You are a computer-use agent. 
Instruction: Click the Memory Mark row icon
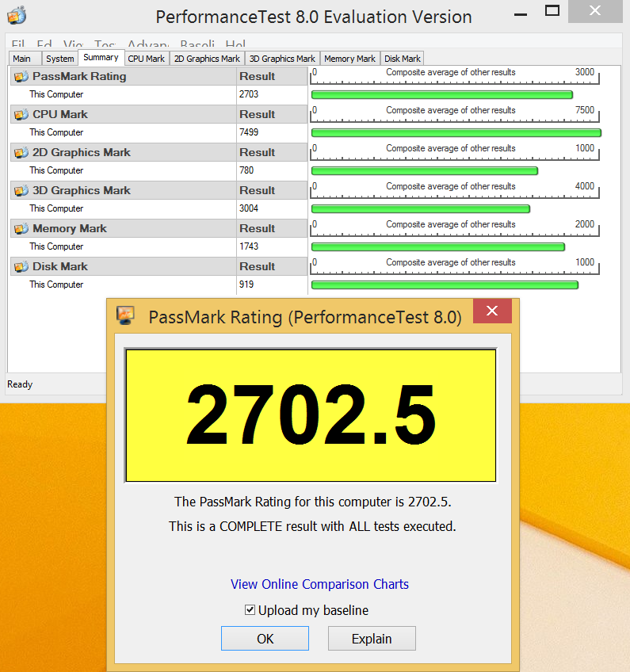point(21,229)
